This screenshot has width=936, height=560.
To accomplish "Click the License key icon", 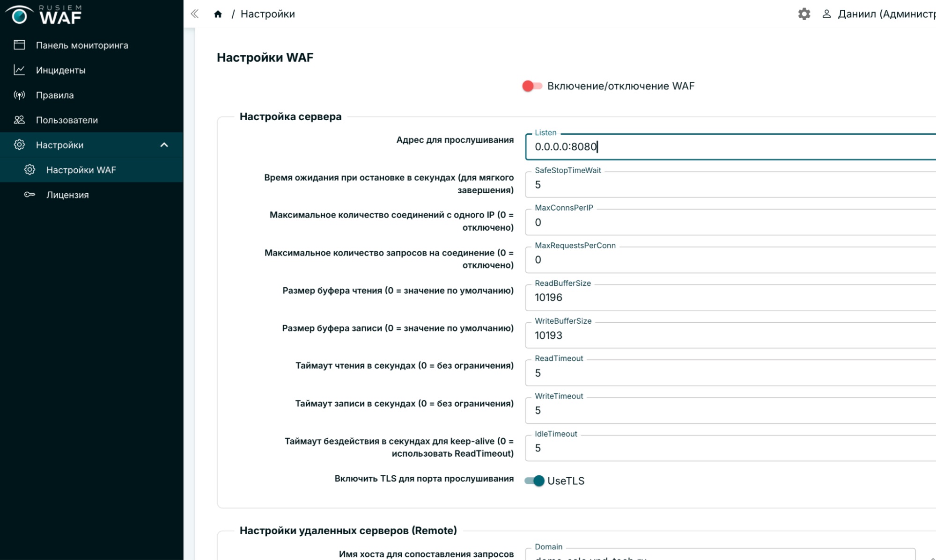I will pyautogui.click(x=29, y=195).
